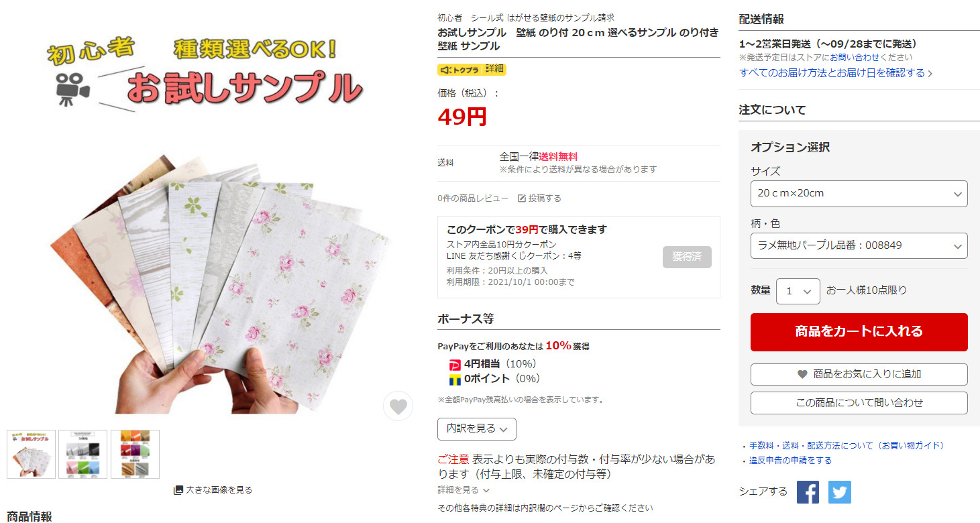This screenshot has height=523, width=980.
Task: Add the product to favorites
Action: (859, 375)
